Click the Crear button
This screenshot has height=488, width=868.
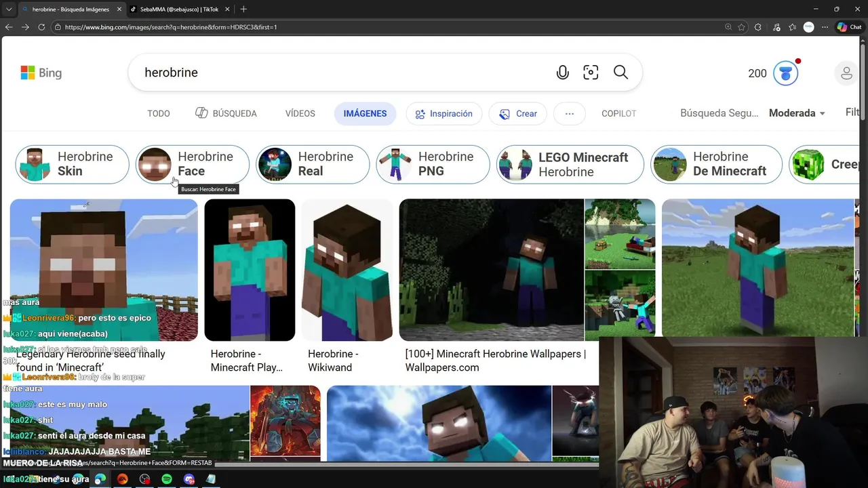pos(517,114)
